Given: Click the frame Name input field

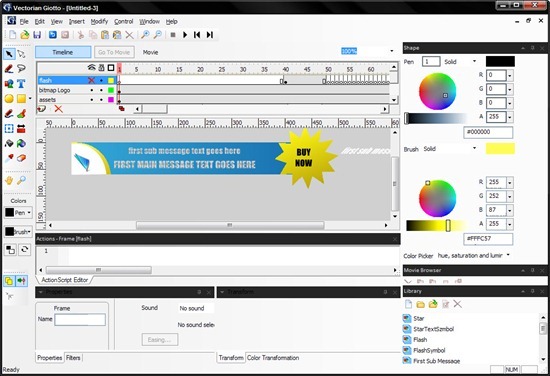Looking at the screenshot, I should (80, 320).
